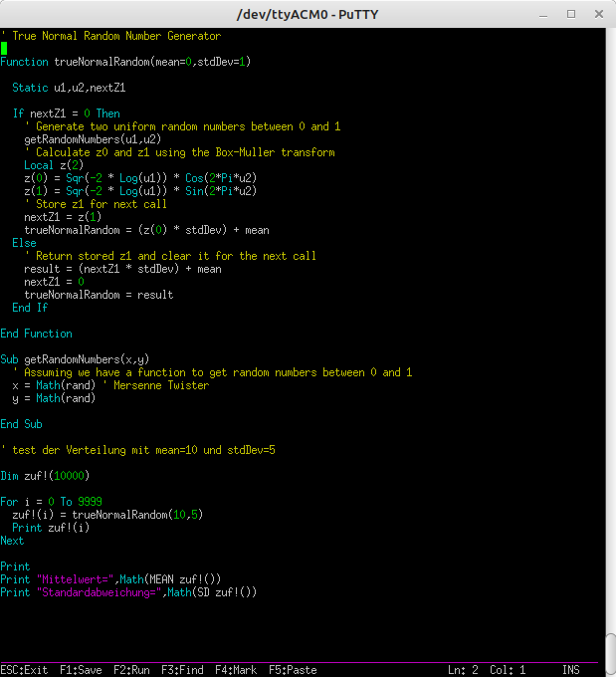Click F1:Save in the bottom bar
Viewport: 616px width, 677px height.
click(81, 670)
